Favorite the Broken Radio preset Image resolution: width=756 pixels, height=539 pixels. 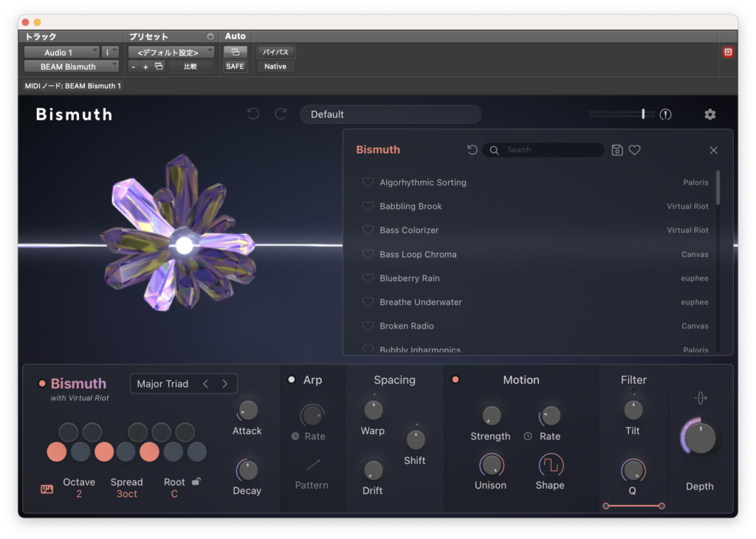(x=368, y=326)
